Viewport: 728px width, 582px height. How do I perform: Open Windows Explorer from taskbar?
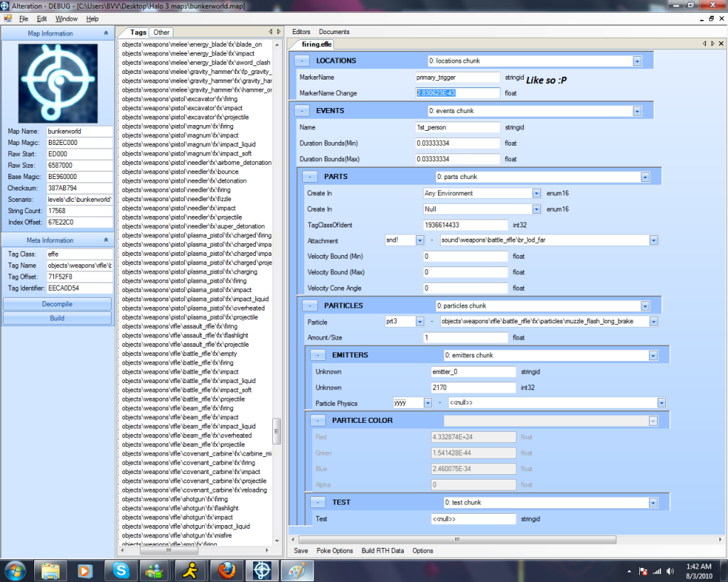click(50, 571)
